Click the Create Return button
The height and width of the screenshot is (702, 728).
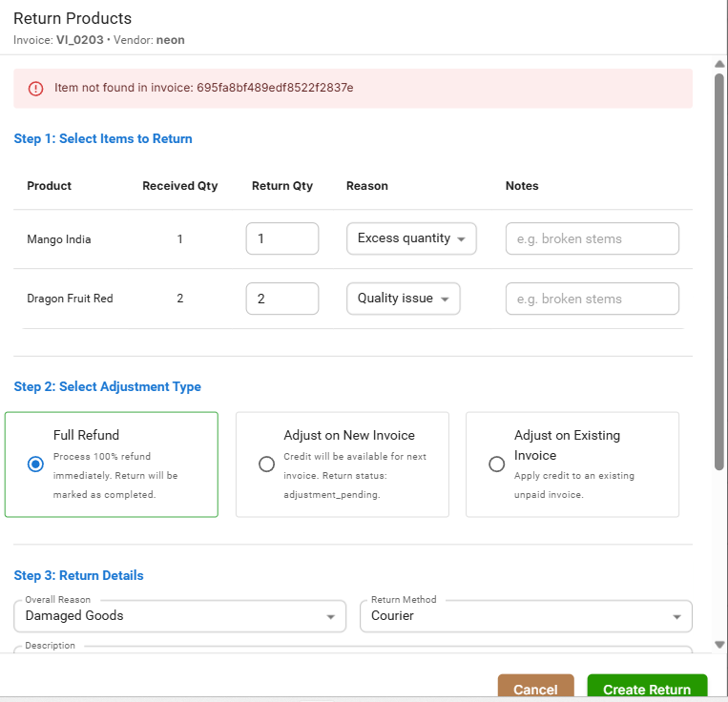coord(646,689)
